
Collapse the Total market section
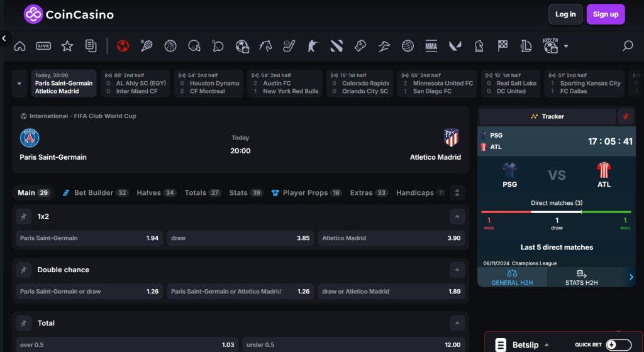click(457, 323)
